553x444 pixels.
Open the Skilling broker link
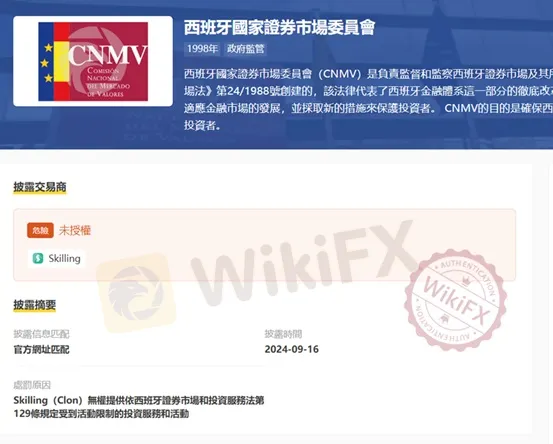(57, 259)
